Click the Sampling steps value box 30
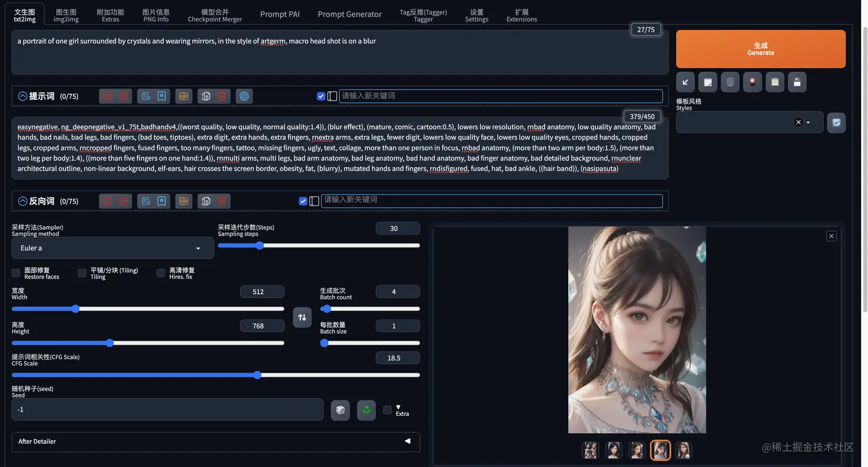 pyautogui.click(x=398, y=229)
